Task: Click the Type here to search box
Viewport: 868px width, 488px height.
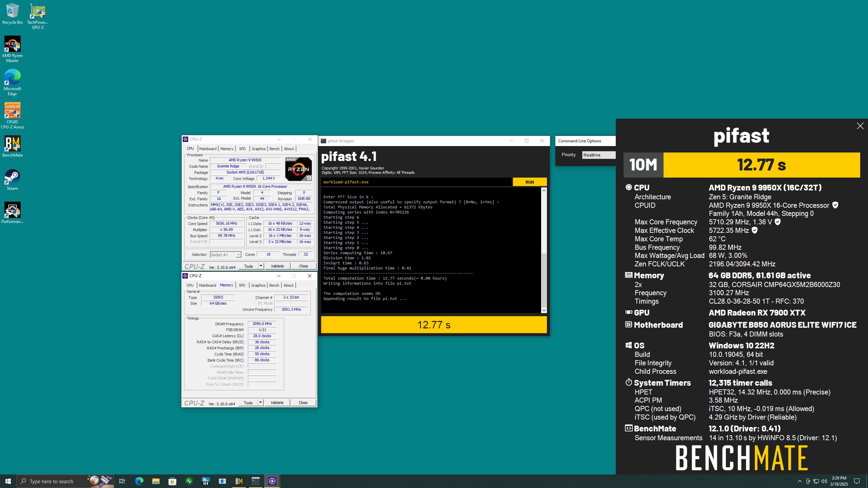Action: click(x=65, y=481)
